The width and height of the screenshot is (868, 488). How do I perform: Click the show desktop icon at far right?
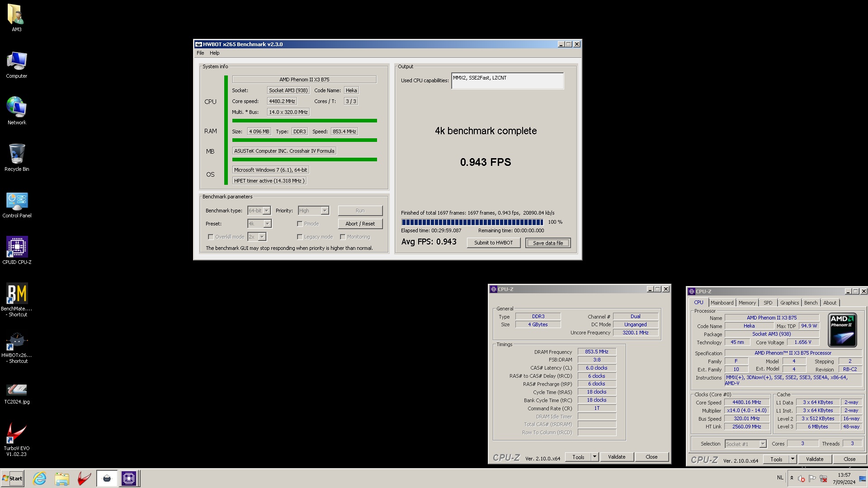coord(862,479)
